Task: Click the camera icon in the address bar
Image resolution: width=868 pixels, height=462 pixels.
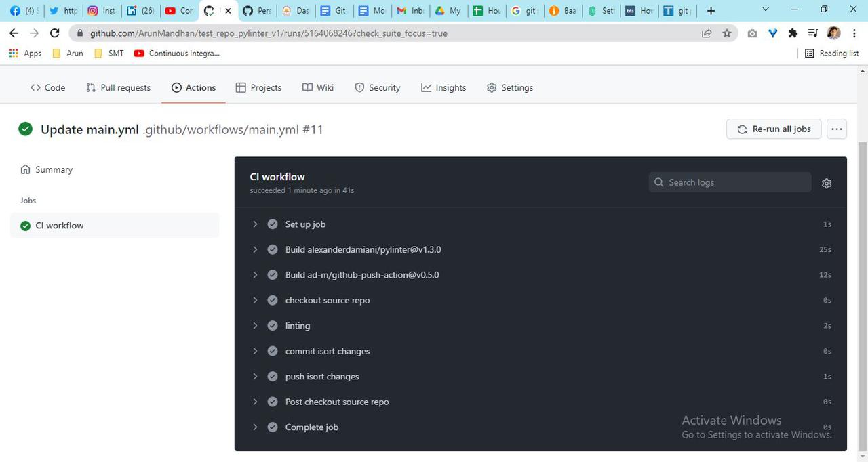Action: click(752, 32)
